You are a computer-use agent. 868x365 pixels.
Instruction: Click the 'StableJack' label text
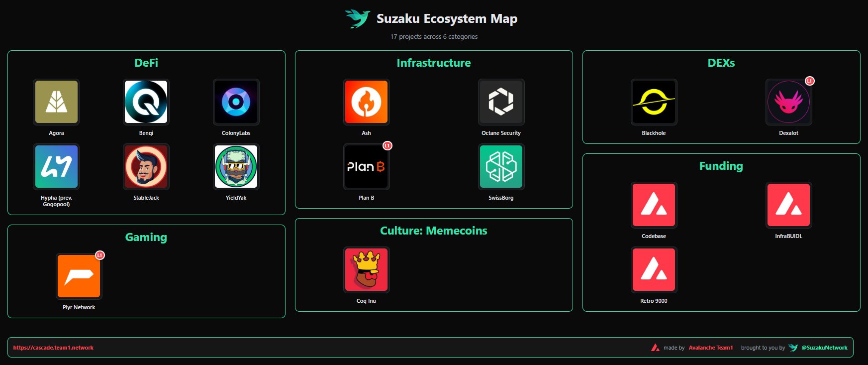click(146, 198)
